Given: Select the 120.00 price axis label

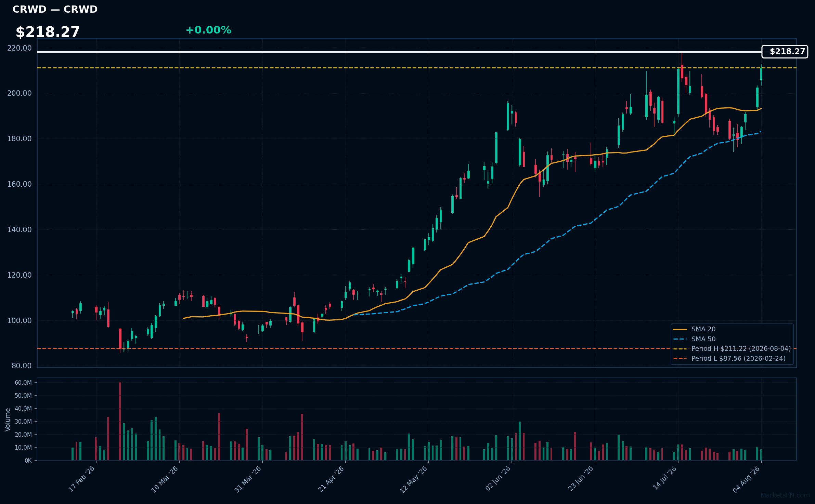Looking at the screenshot, I should click(20, 275).
